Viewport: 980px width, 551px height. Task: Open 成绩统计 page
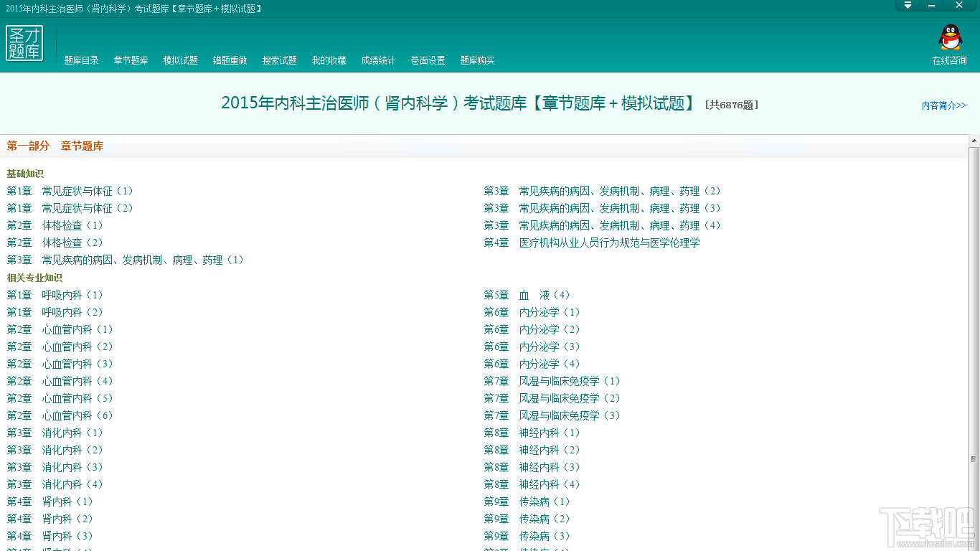tap(379, 60)
